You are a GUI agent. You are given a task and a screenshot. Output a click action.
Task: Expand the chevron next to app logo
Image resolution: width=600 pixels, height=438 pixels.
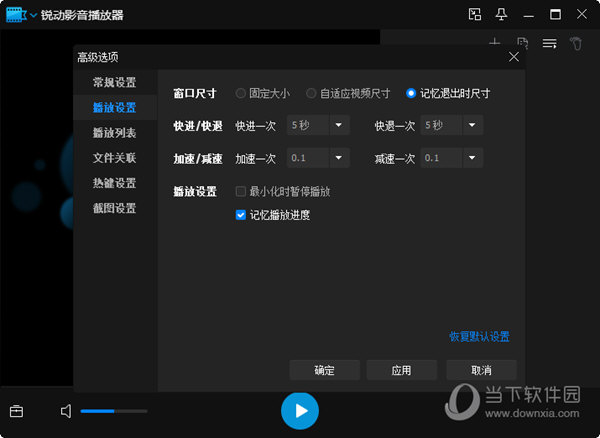34,15
